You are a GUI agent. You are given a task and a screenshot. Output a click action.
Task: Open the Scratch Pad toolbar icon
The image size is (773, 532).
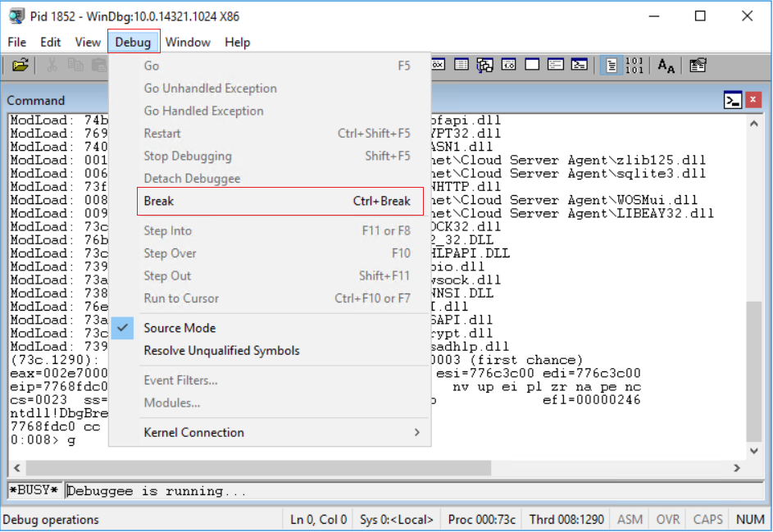click(x=532, y=65)
